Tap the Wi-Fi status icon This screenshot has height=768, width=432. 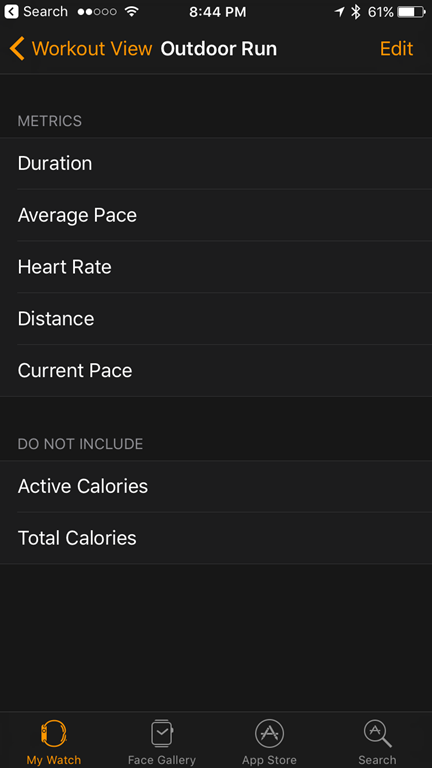coord(131,12)
